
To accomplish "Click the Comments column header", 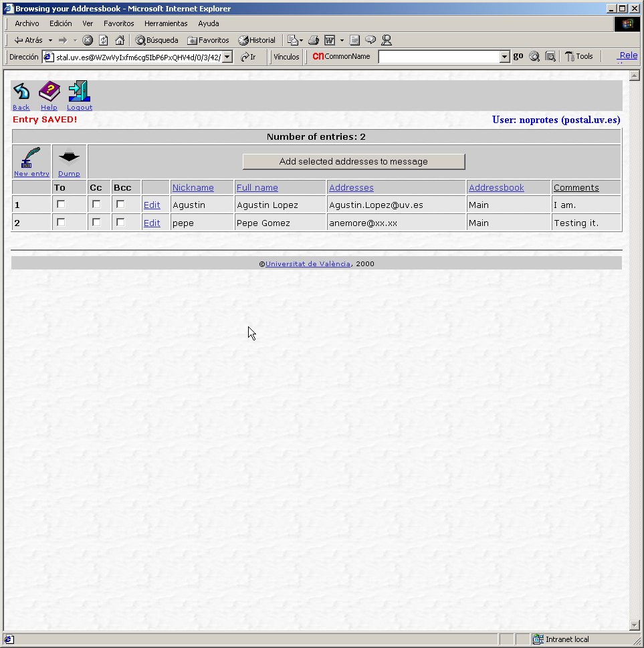I will pyautogui.click(x=576, y=188).
